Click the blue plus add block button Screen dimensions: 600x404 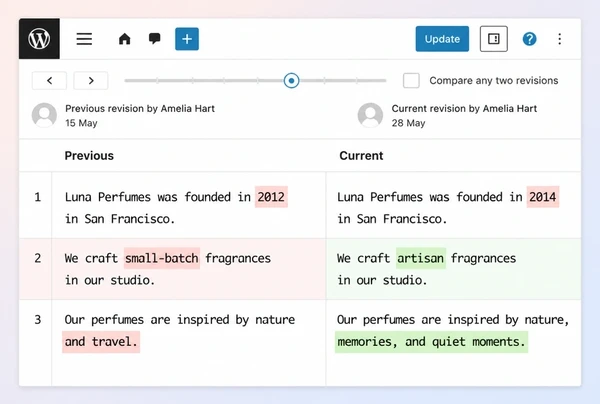pos(187,39)
